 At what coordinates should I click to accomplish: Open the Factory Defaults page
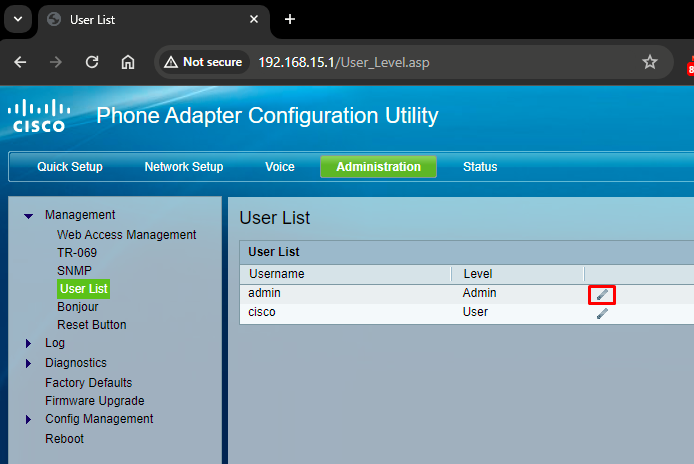[x=89, y=383]
